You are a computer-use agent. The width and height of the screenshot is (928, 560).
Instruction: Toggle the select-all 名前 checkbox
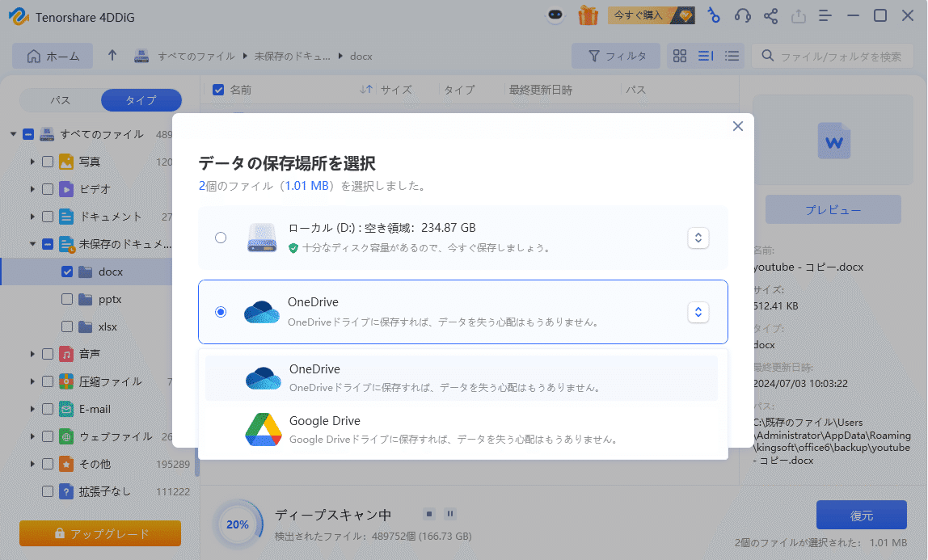click(x=218, y=90)
